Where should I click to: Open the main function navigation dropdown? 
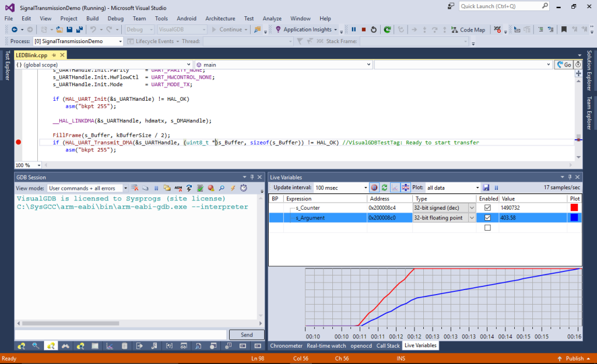[x=283, y=65]
